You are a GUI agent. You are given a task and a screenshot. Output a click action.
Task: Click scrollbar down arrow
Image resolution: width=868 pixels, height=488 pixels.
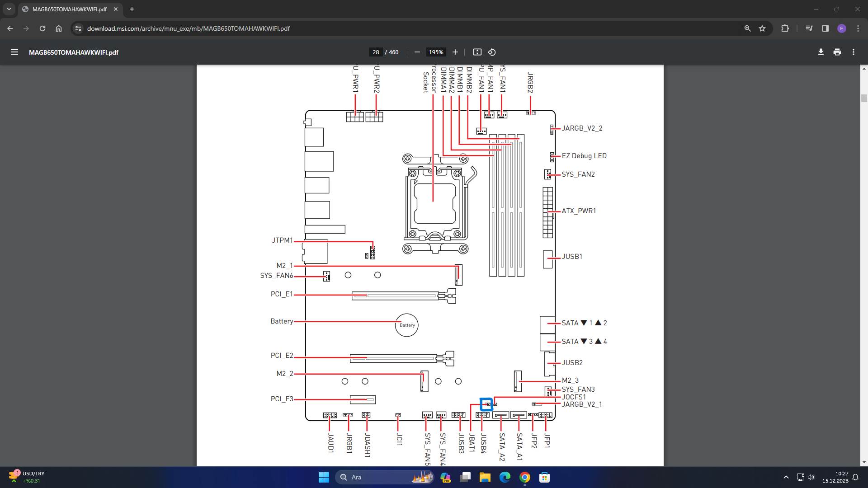point(864,462)
